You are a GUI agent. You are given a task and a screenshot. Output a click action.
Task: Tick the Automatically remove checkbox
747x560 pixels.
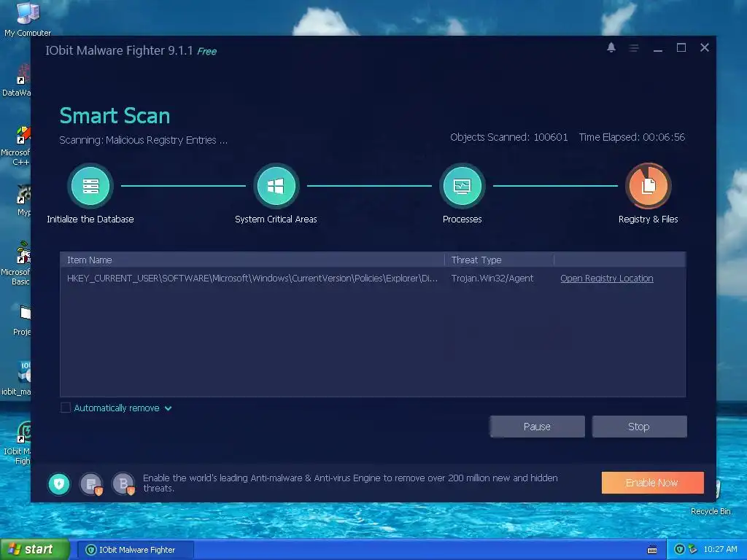(66, 408)
